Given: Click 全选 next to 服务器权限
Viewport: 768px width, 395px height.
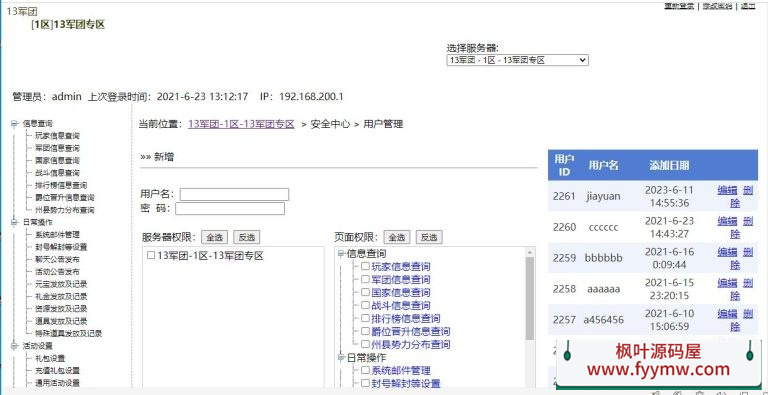Looking at the screenshot, I should (215, 237).
